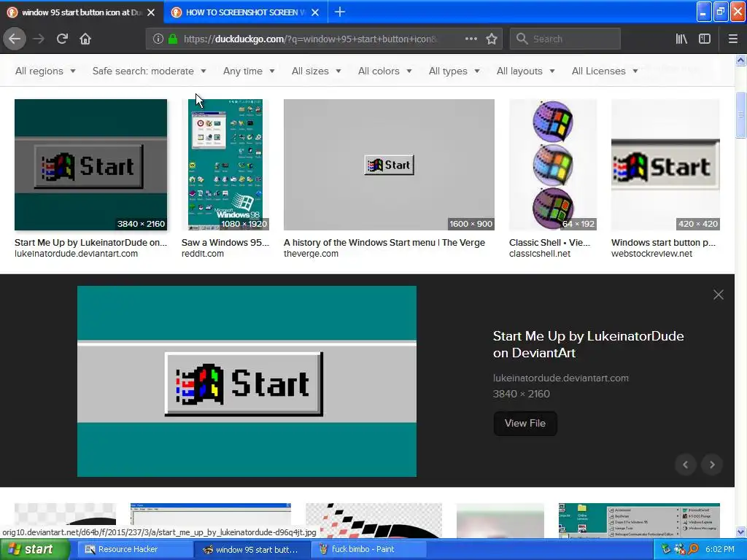Open page actions three-dot menu
The width and height of the screenshot is (747, 560).
point(471,39)
